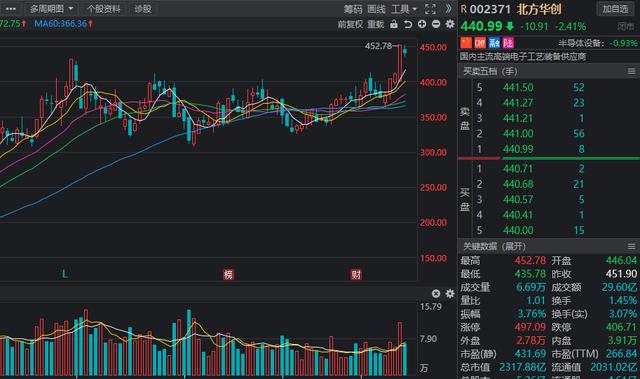
Task: Click stock code 002371
Action: [490, 9]
